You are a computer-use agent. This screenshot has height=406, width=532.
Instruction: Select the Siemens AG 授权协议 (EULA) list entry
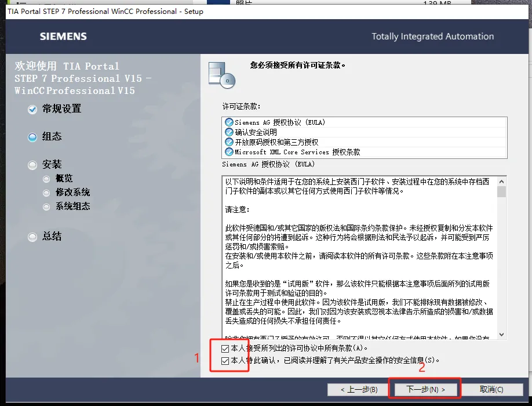365,122
